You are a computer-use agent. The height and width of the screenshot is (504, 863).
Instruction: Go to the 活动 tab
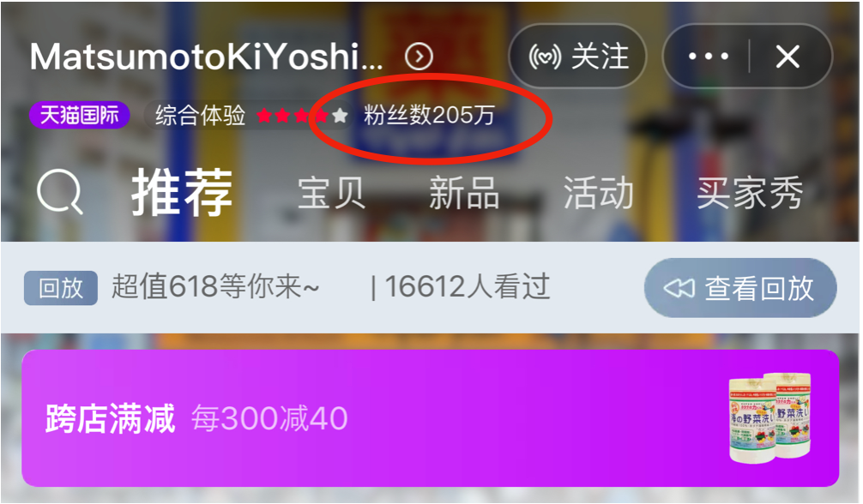598,193
